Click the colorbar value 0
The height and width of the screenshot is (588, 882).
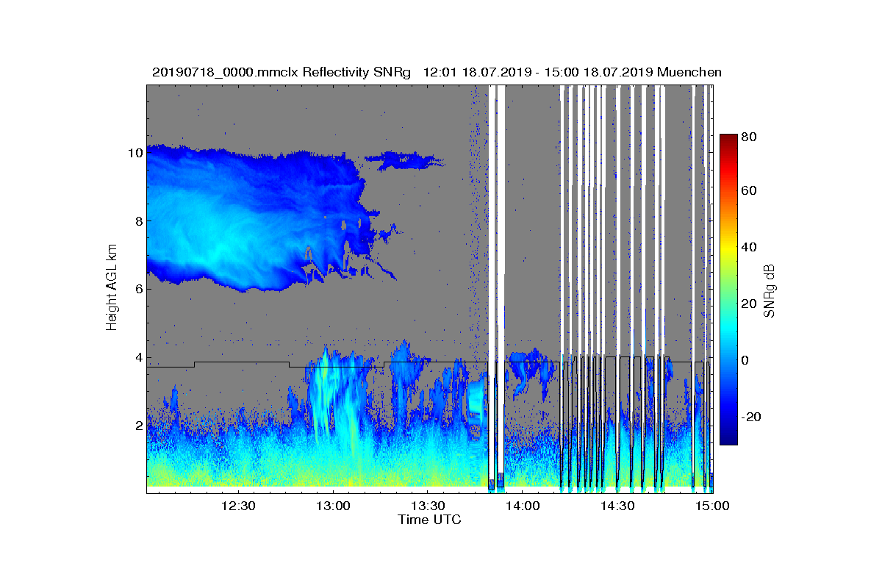pyautogui.click(x=746, y=360)
